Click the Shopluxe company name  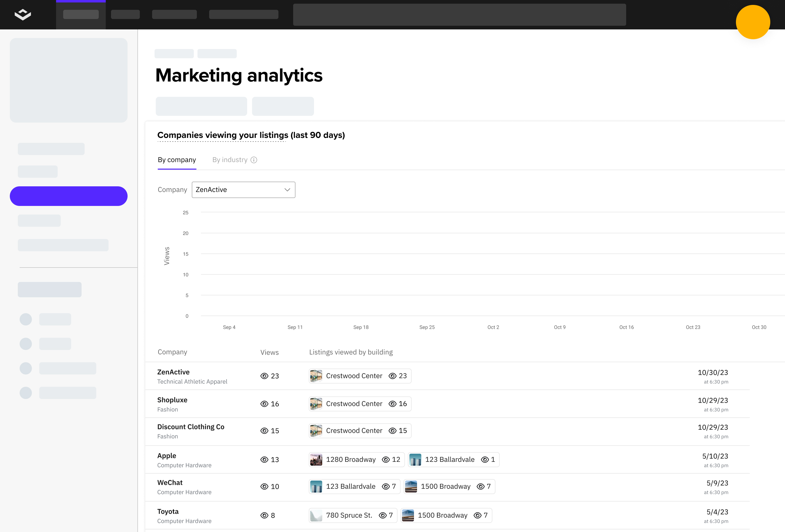172,400
